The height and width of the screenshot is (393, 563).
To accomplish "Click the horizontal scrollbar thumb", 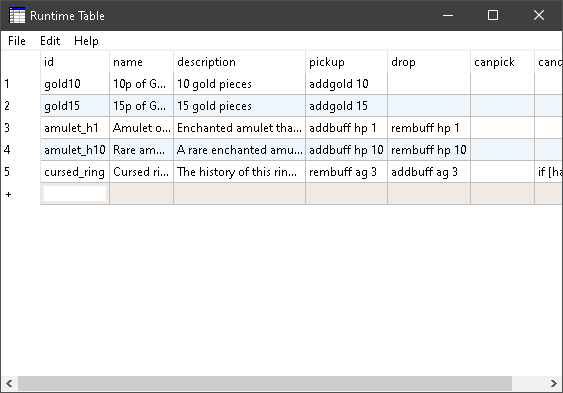I will pos(265,384).
